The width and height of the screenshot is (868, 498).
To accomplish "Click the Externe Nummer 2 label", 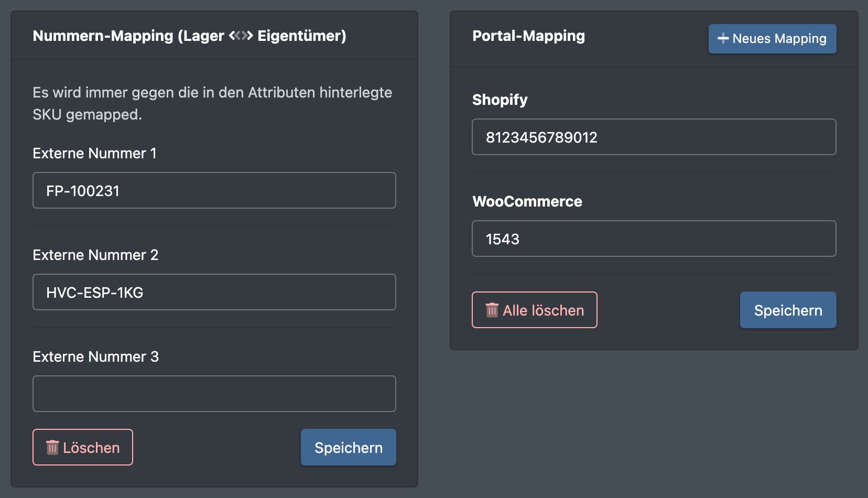I will (x=95, y=255).
